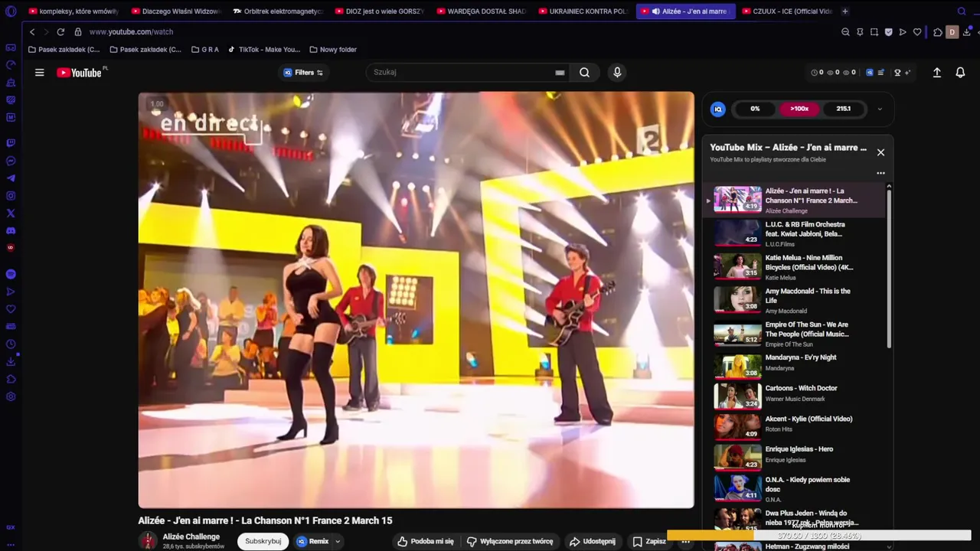Open Messenger from the Opera sidebar
This screenshot has height=551, width=980.
[11, 161]
